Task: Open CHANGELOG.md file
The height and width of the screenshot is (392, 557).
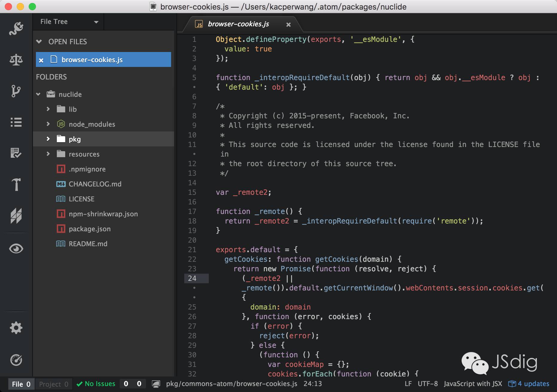Action: (x=95, y=184)
